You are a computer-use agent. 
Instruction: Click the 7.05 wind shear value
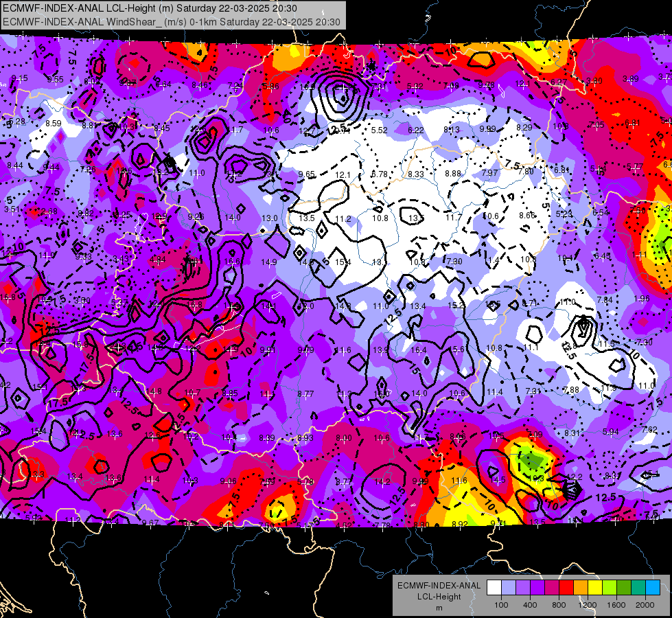(596, 124)
